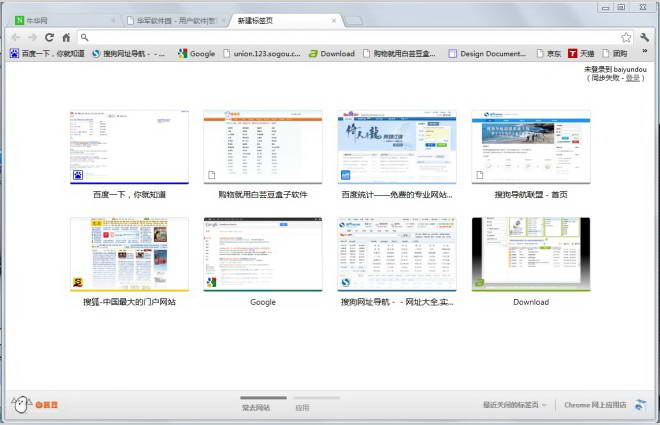The image size is (660, 425).
Task: Click 百度一下，你就知道 thumbnail caption text
Action: click(129, 194)
